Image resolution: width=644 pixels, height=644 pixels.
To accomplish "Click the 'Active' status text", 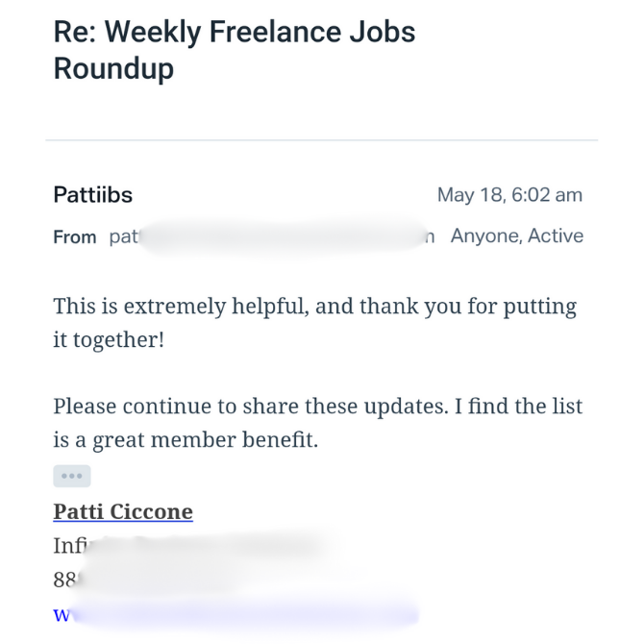I will [x=555, y=235].
